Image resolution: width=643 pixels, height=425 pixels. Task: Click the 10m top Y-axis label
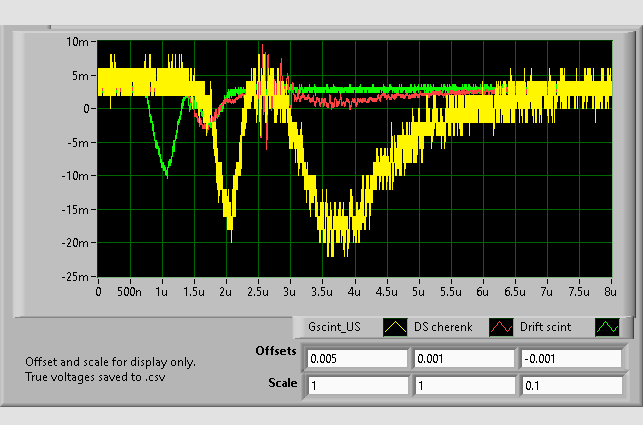pos(78,41)
